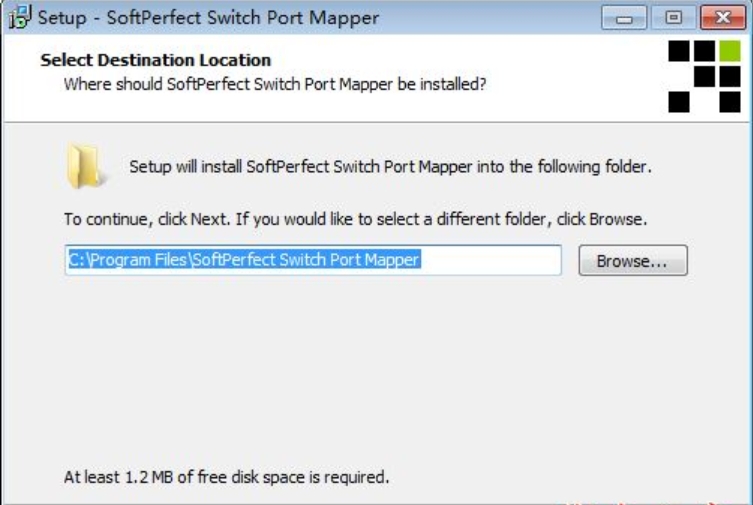Click the highlighted destination path text
Screen dimensions: 753x505
[x=244, y=260]
